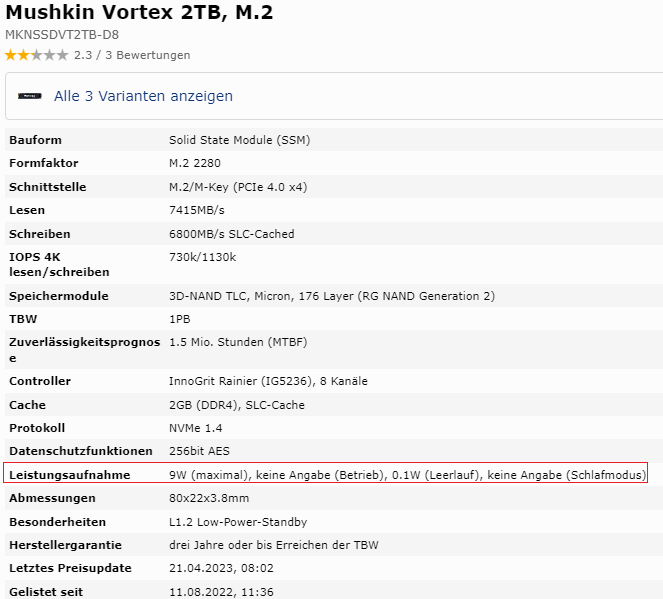Click the date '11.08.2022, 11:36'
This screenshot has height=599, width=663.
[x=221, y=592]
